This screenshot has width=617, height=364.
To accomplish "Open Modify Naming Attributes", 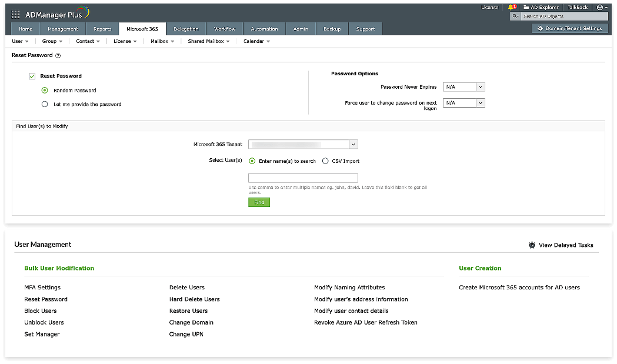I will click(x=349, y=288).
